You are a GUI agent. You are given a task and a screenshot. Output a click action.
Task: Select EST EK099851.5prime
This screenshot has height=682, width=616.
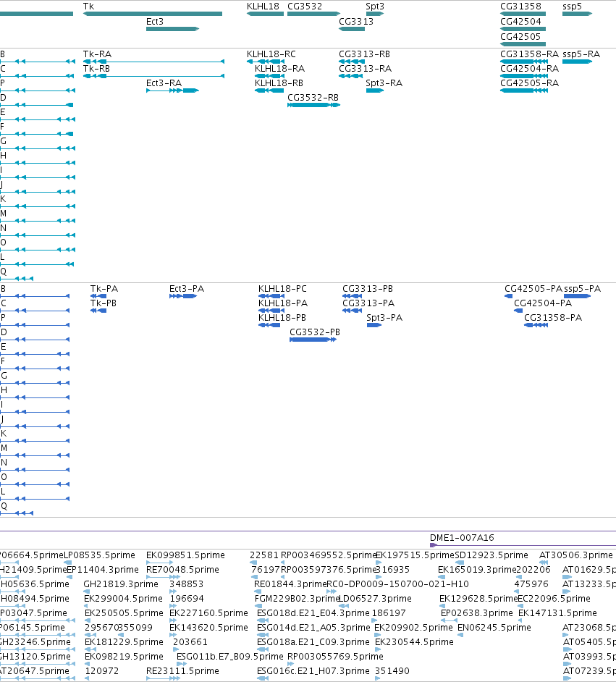(159, 563)
